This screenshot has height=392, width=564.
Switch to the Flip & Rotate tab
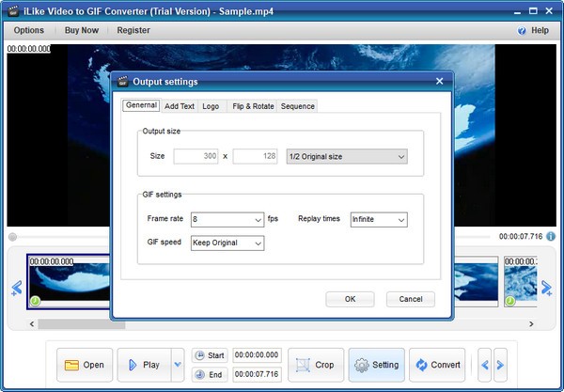pos(253,106)
